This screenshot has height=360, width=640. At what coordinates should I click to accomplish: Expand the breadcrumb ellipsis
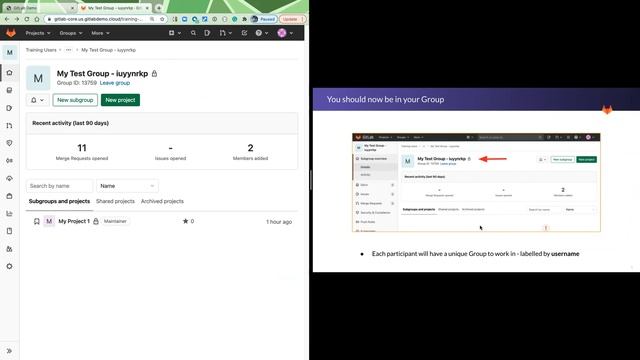point(68,50)
